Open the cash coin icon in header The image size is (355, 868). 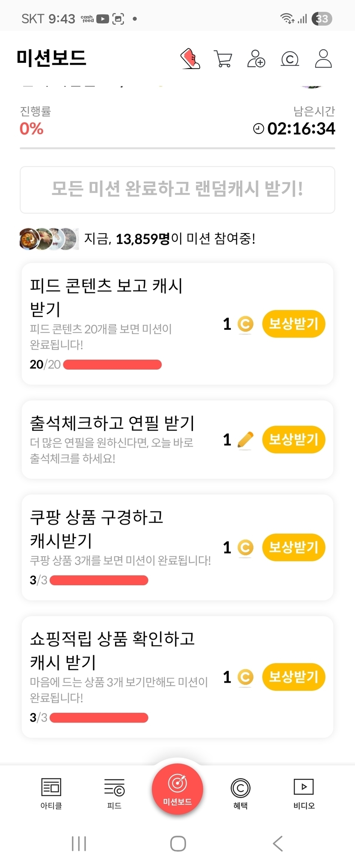[x=290, y=59]
